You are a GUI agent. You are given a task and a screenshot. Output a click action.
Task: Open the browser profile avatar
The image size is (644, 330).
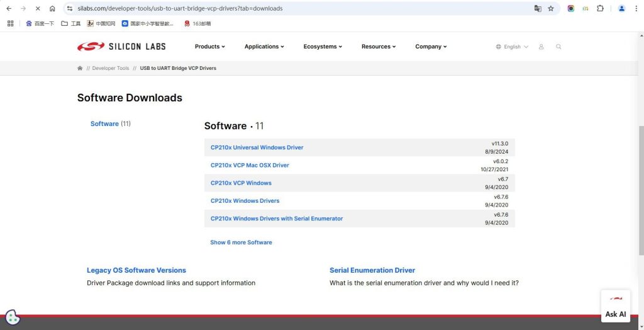coord(621,8)
